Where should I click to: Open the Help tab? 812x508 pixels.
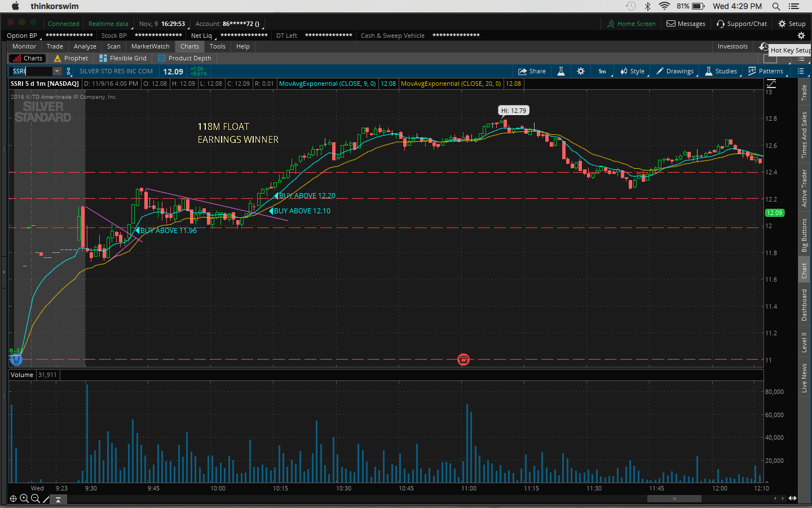(243, 46)
